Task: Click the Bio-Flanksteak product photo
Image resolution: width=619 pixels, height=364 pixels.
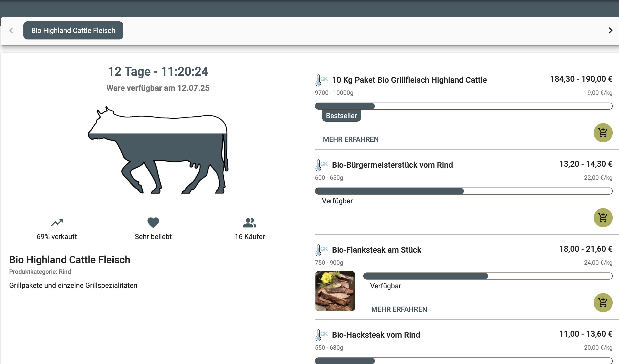Action: tap(335, 291)
